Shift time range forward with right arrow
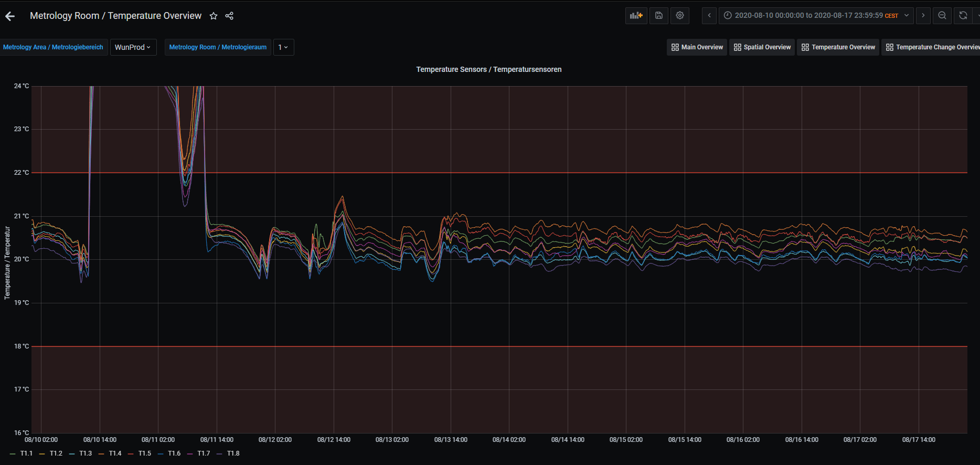Viewport: 980px width, 465px height. [x=923, y=16]
